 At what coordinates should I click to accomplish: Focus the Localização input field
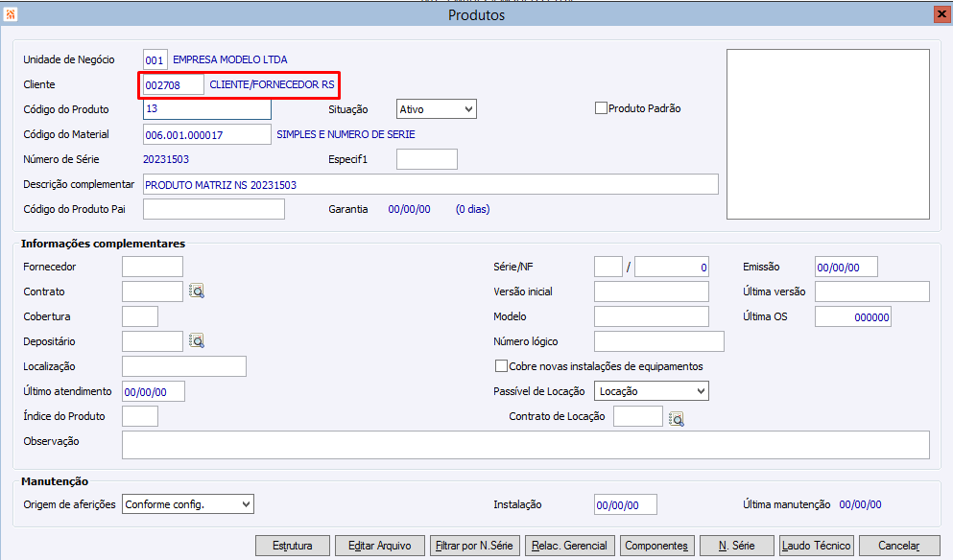pyautogui.click(x=184, y=366)
